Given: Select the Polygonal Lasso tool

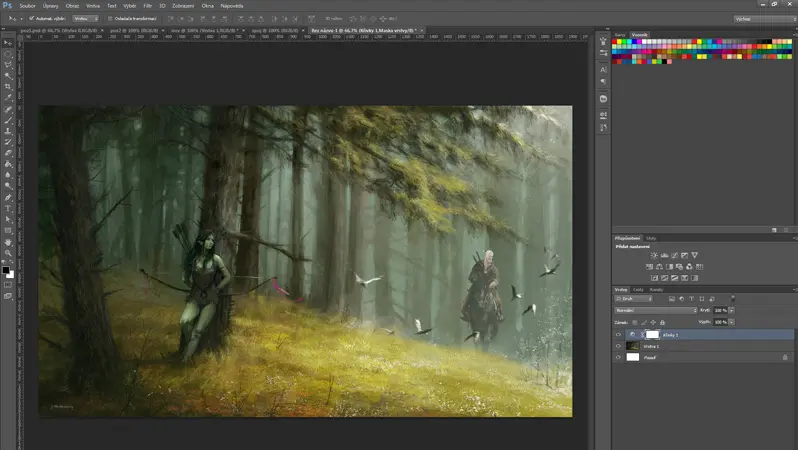Looking at the screenshot, I should [x=8, y=65].
